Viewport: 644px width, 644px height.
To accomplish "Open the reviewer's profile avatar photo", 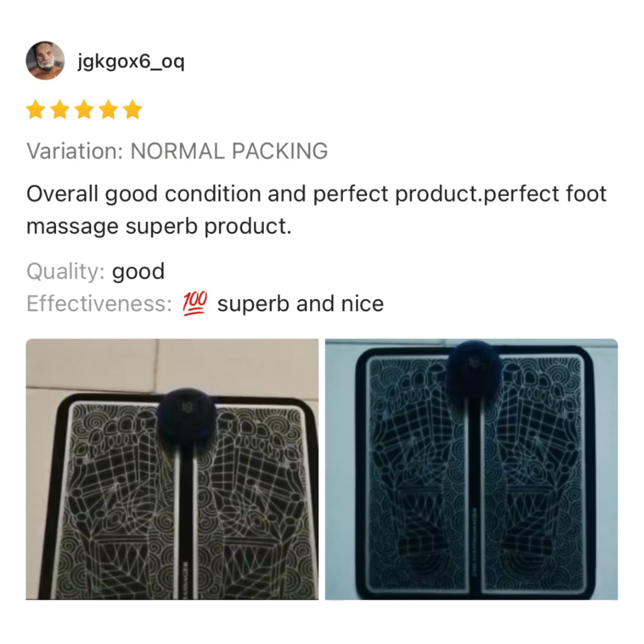I will click(x=45, y=60).
